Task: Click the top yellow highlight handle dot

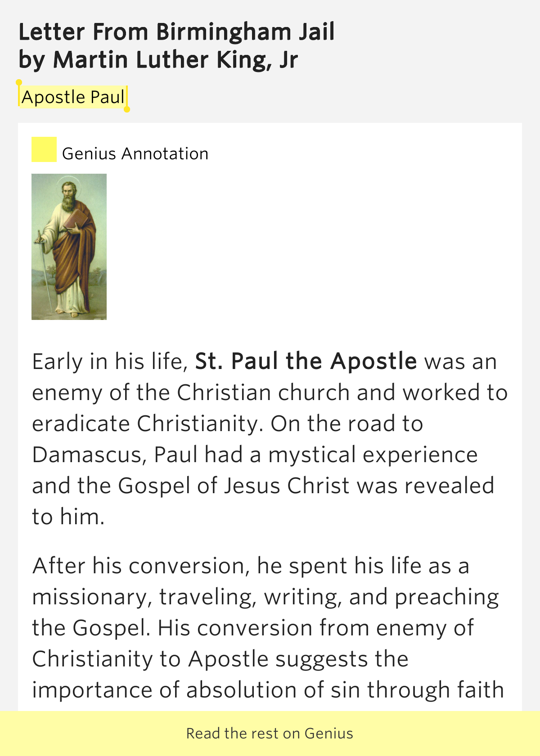Action: [19, 83]
